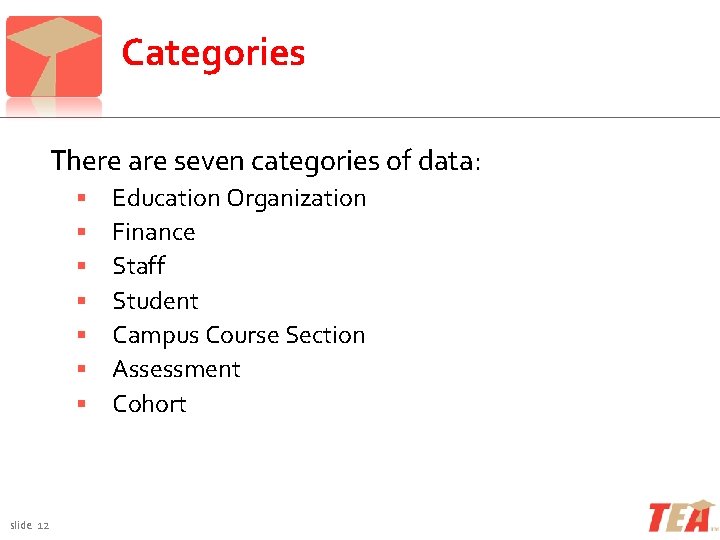Click the Student list item
This screenshot has width=720, height=540.
tap(156, 301)
